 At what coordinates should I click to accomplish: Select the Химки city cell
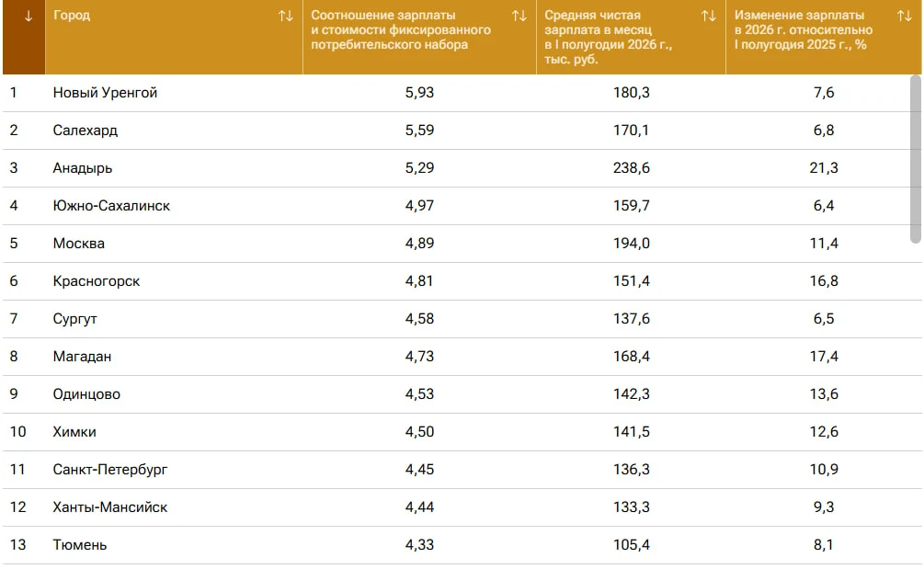click(x=74, y=432)
